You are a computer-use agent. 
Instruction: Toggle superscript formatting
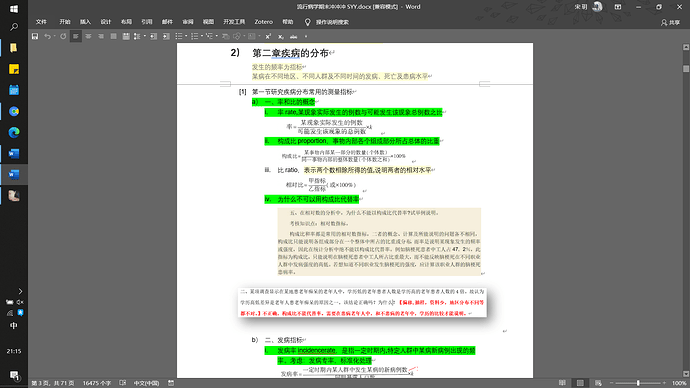pyautogui.click(x=268, y=37)
